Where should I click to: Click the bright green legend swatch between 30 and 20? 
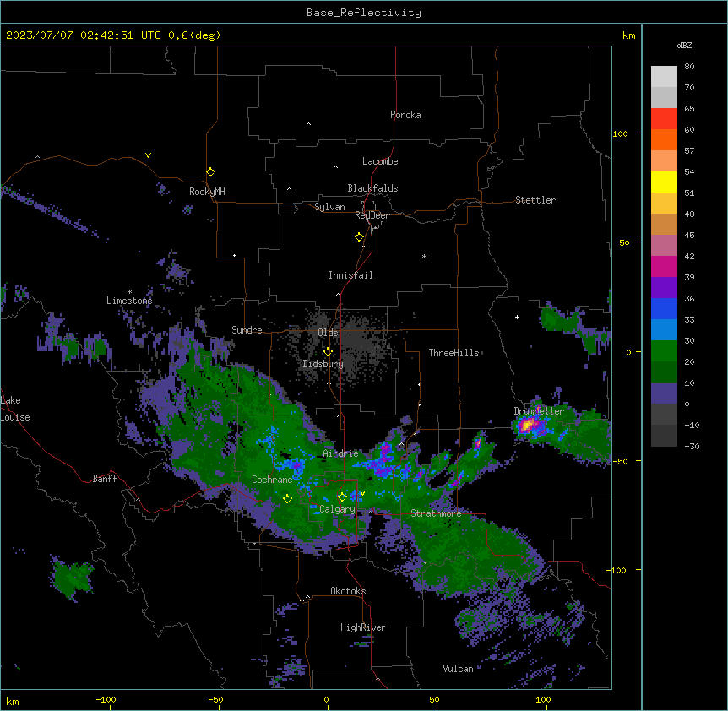(x=664, y=351)
